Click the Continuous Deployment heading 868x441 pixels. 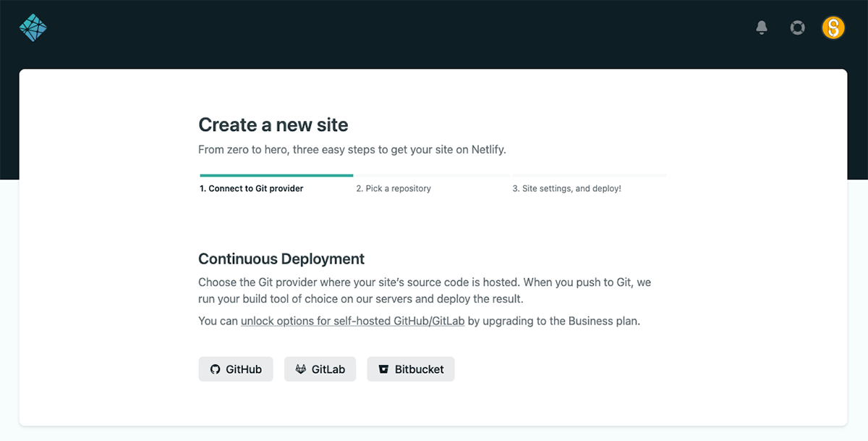point(281,259)
